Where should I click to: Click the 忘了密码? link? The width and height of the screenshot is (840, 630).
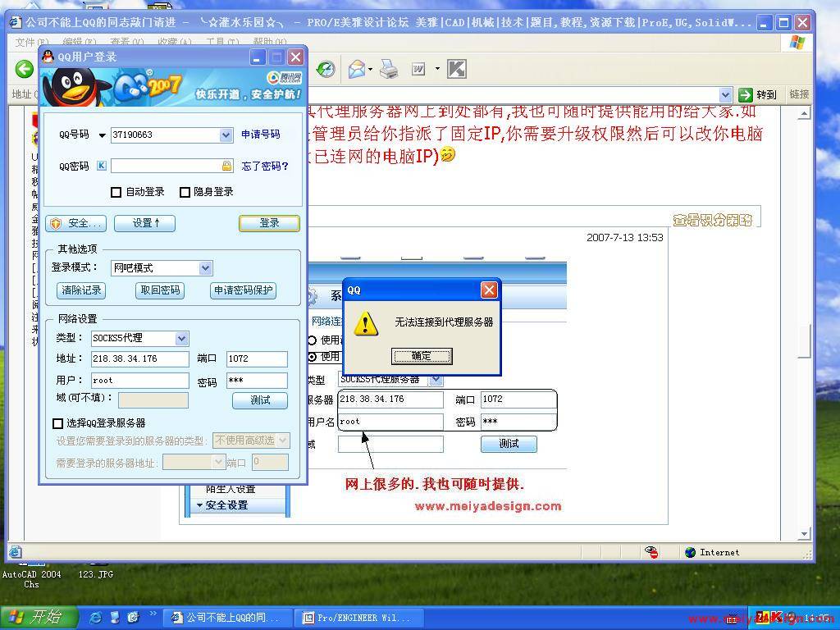(x=265, y=166)
